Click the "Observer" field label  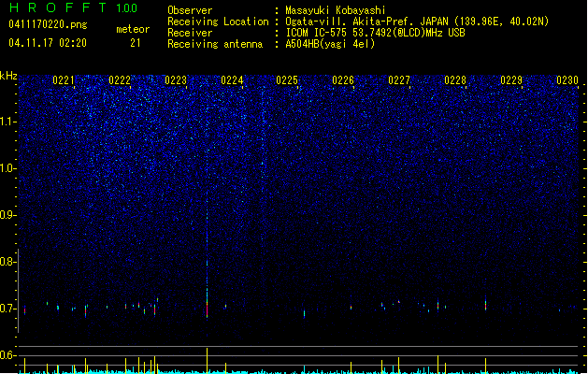(190, 10)
